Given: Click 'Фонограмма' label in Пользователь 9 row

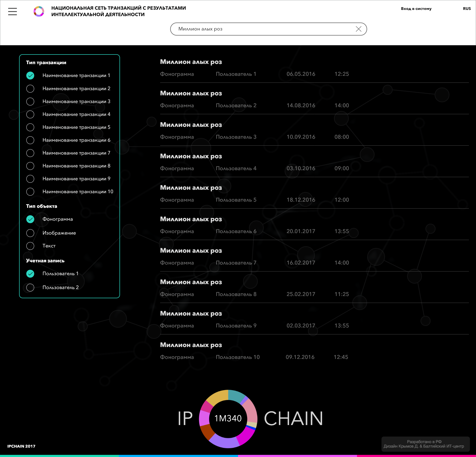Looking at the screenshot, I should click(x=177, y=326).
